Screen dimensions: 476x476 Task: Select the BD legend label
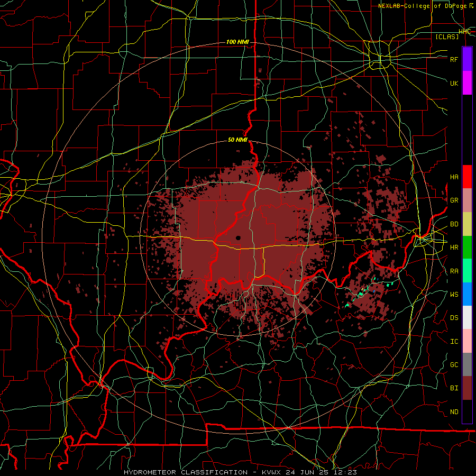[x=454, y=224]
